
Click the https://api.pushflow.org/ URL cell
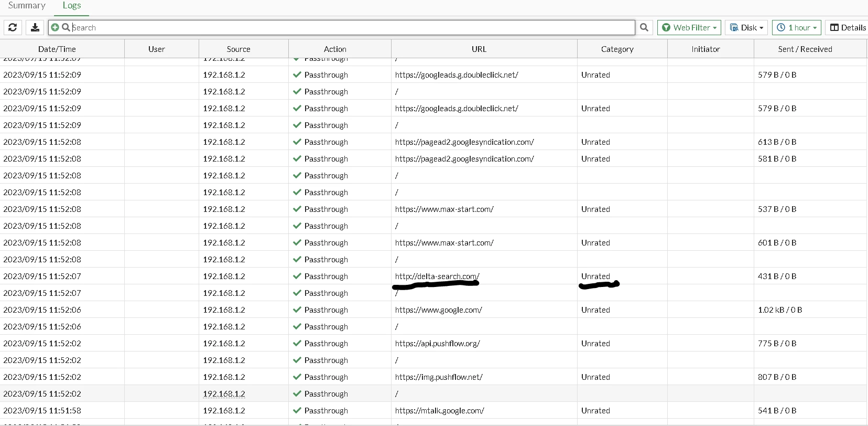tap(438, 343)
